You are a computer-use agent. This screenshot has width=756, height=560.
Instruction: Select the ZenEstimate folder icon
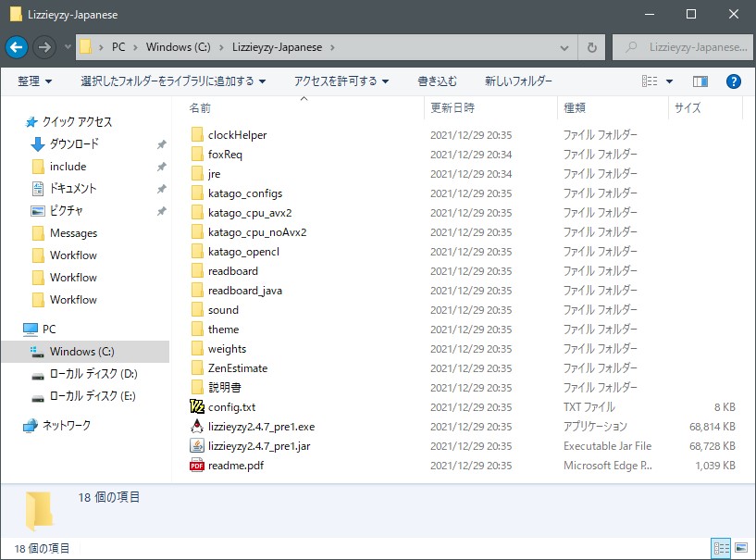[197, 368]
